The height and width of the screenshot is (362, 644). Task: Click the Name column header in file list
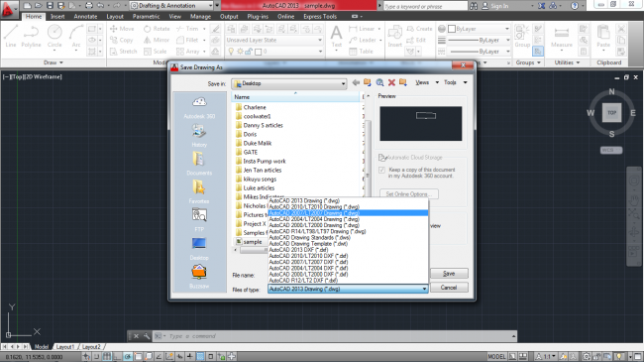click(x=295, y=97)
